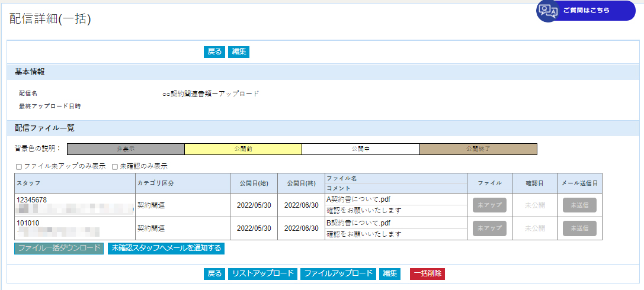Viewport: 644px width, 290px height.
Task: Click the カテゴリ区分 column header
Action: pos(182,183)
